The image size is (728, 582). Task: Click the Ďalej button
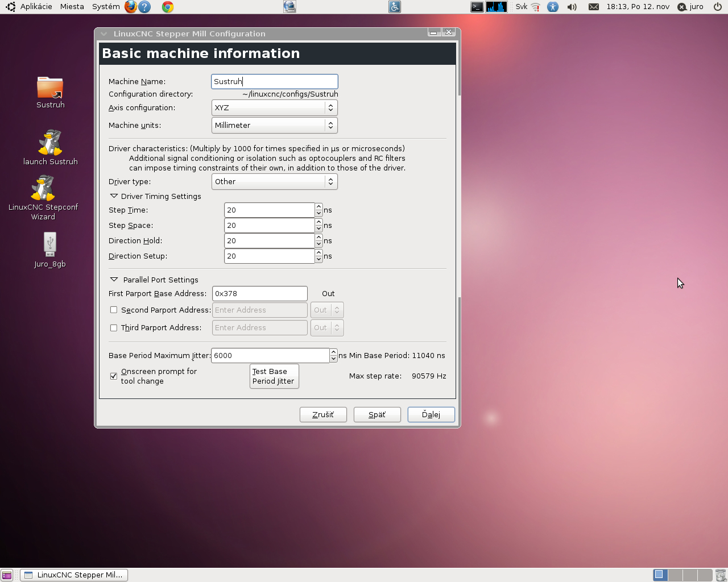coord(431,415)
